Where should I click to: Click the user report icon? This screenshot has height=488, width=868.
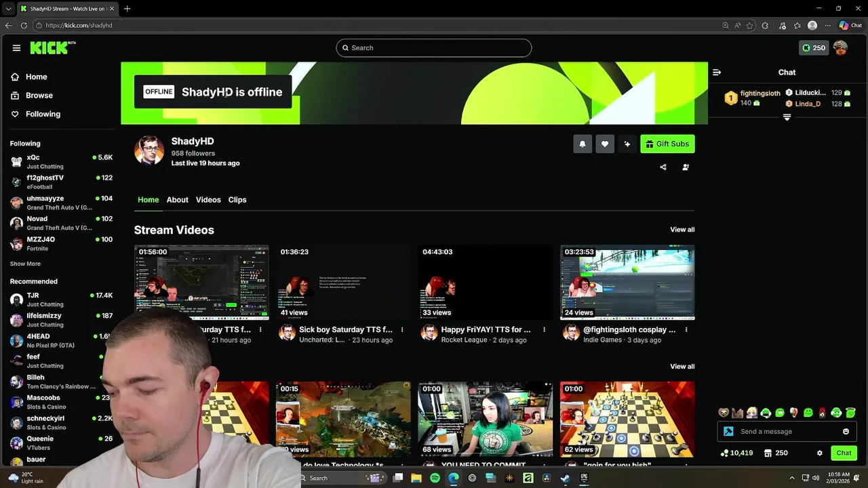pyautogui.click(x=686, y=167)
